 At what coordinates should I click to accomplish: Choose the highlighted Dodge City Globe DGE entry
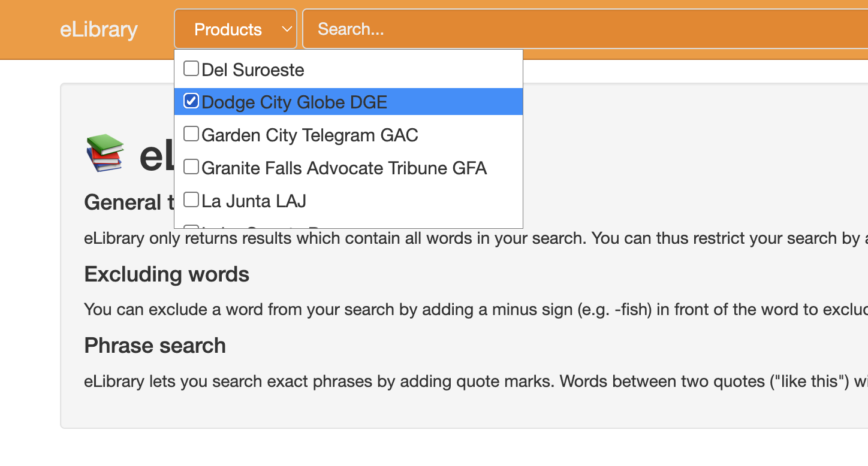pyautogui.click(x=294, y=102)
